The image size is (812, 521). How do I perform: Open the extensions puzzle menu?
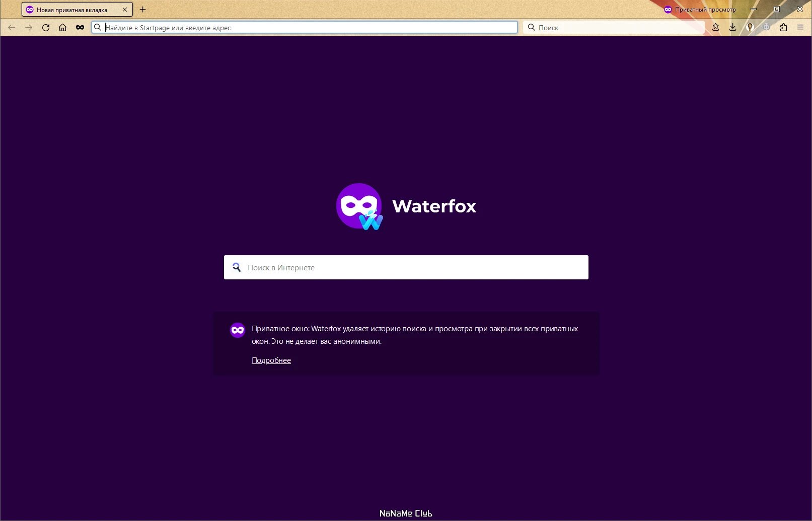783,28
